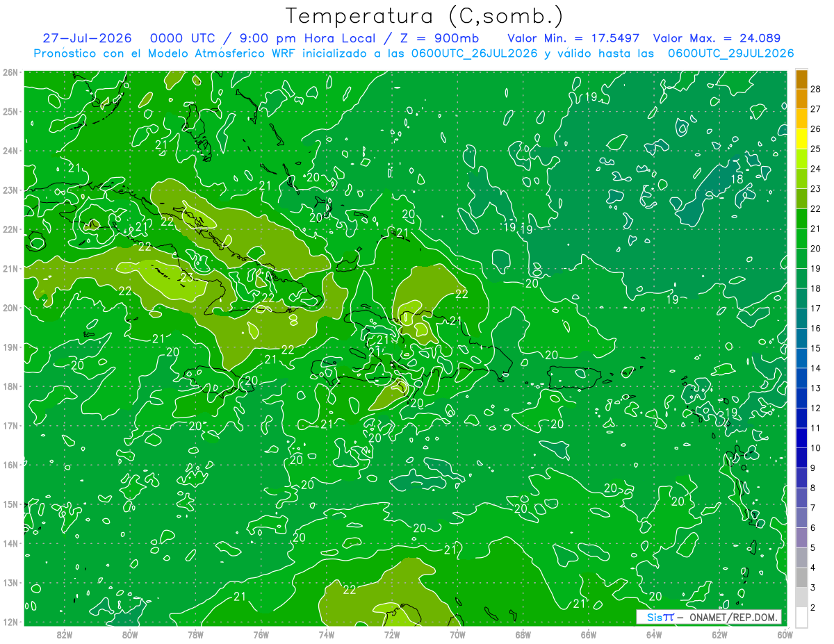Click the 15N latitude label

pos(10,504)
